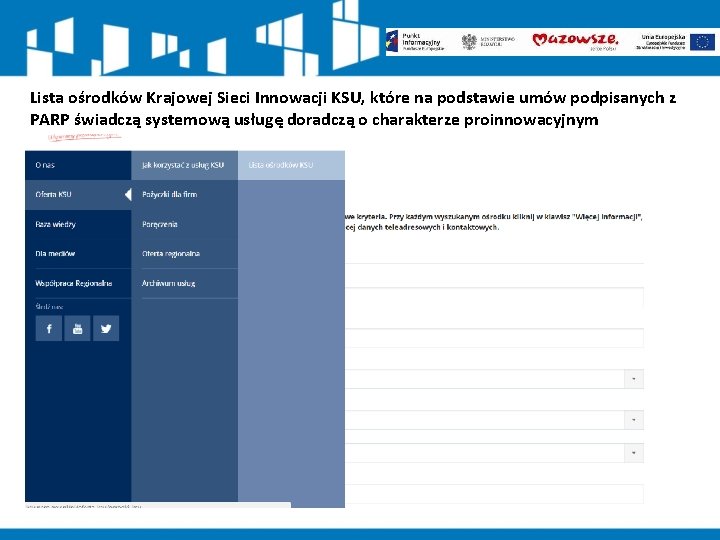Click the Ministerstwo Rozwoju eagle logo
The width and height of the screenshot is (720, 540).
click(488, 41)
